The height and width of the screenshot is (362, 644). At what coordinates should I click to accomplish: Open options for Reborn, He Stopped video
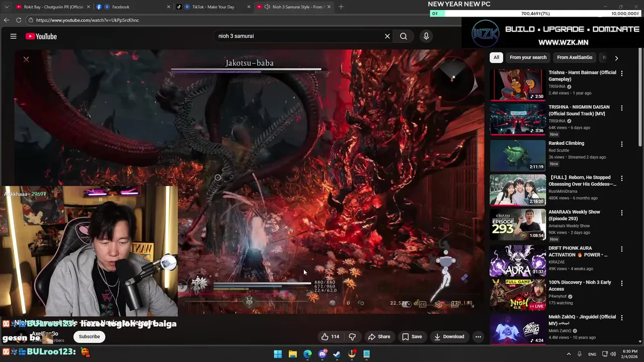(x=622, y=178)
